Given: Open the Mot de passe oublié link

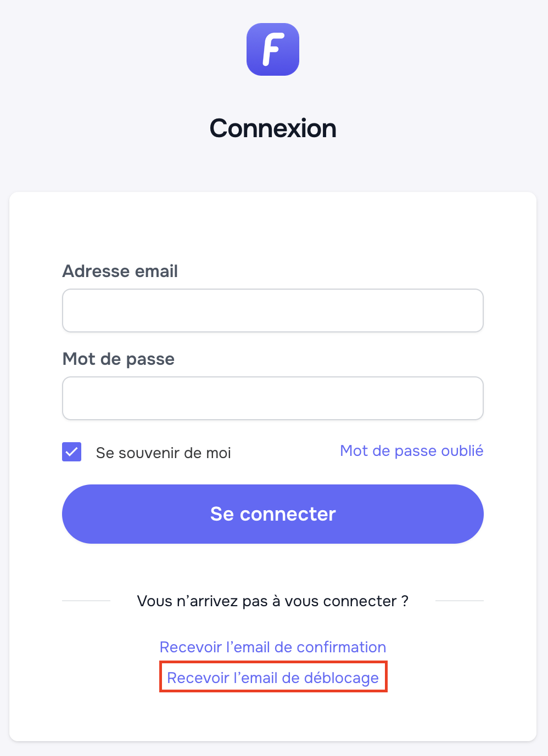Looking at the screenshot, I should (411, 451).
